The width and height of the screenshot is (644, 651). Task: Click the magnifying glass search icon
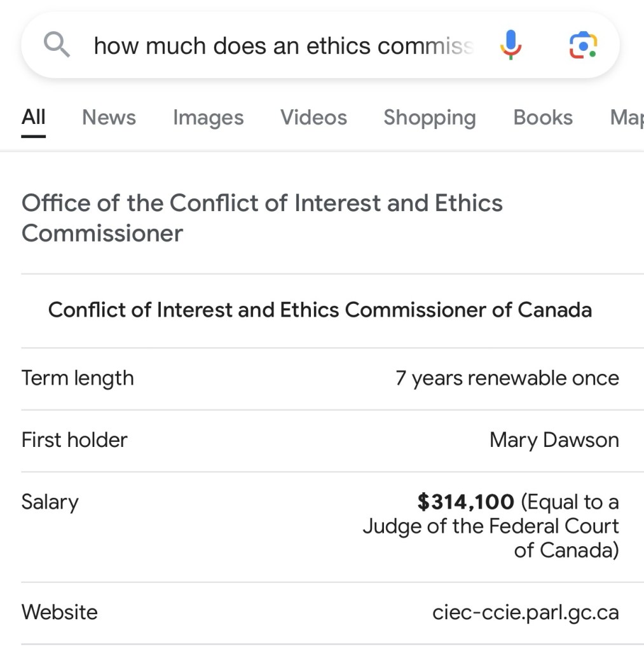(x=57, y=46)
